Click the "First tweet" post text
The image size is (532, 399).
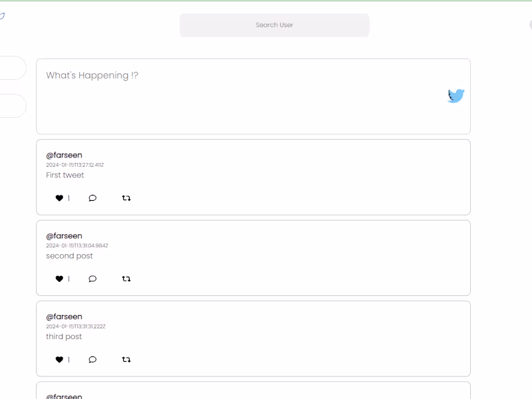pyautogui.click(x=65, y=176)
